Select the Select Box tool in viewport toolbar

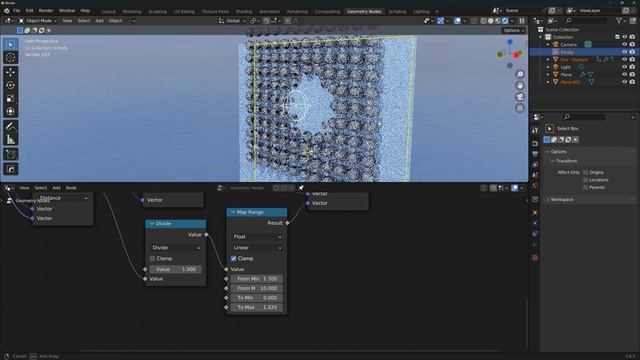[11, 44]
